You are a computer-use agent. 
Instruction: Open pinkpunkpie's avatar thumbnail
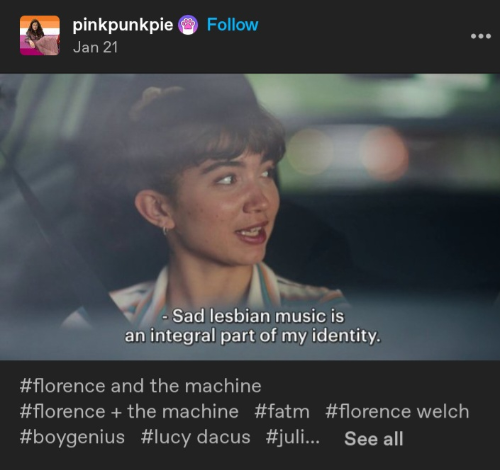coord(40,35)
